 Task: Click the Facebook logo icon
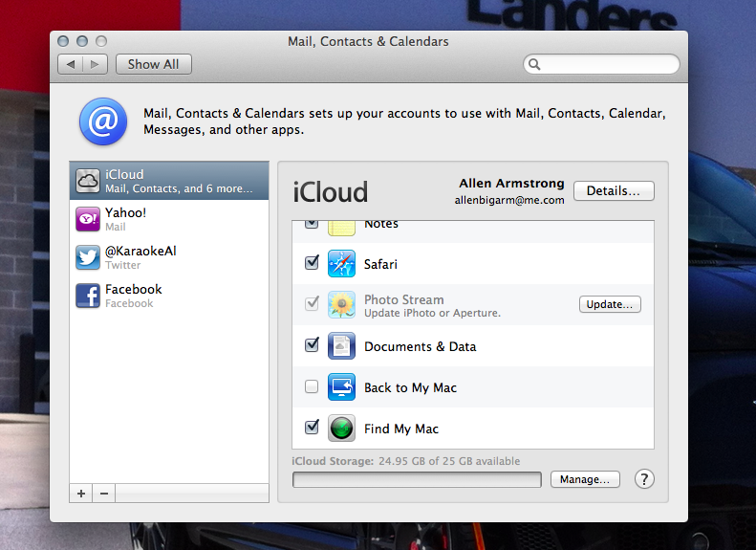(88, 296)
